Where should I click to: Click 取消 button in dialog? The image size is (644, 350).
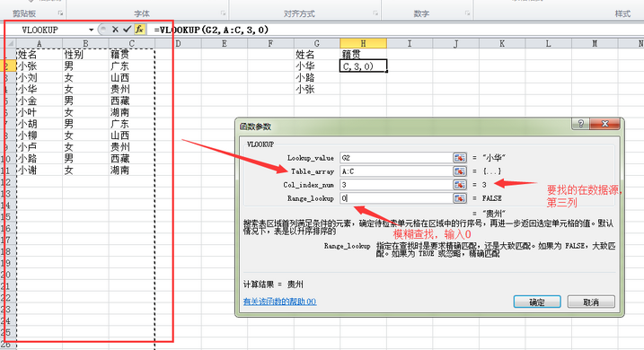(x=591, y=302)
